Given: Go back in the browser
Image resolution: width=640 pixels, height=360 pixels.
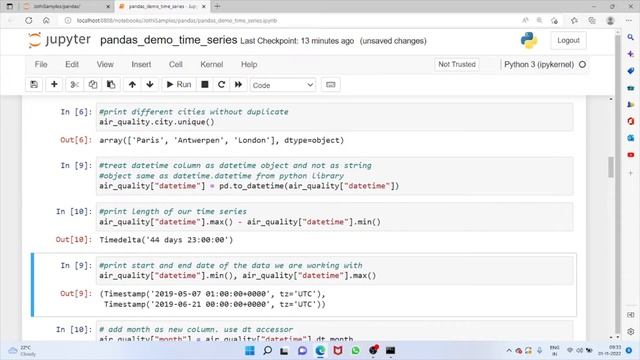Looking at the screenshot, I should (11, 20).
